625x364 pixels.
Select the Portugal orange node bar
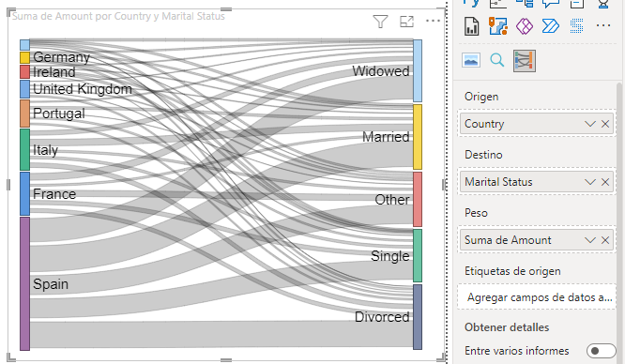[x=24, y=114]
